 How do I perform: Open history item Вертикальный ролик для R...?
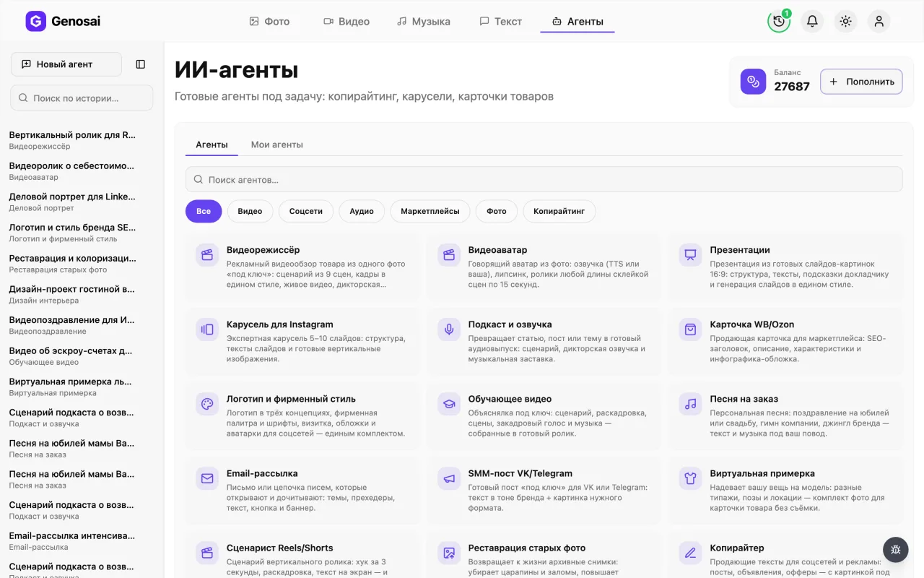click(x=72, y=140)
